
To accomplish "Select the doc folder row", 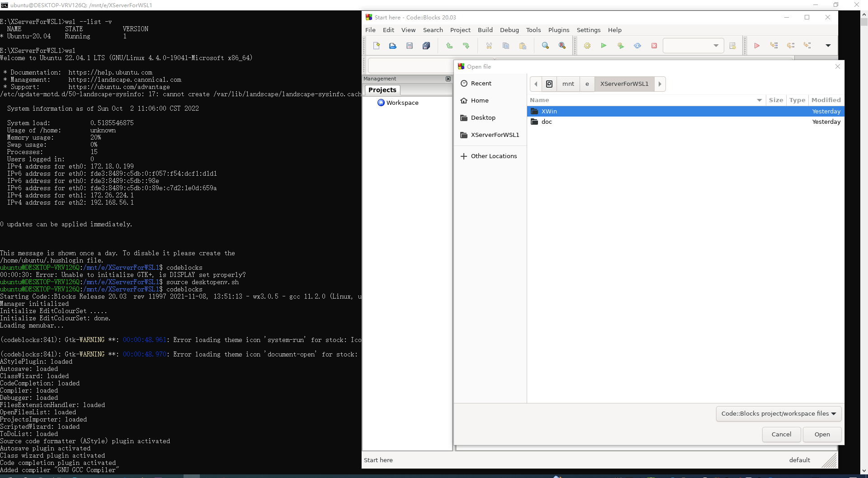I will pos(685,122).
